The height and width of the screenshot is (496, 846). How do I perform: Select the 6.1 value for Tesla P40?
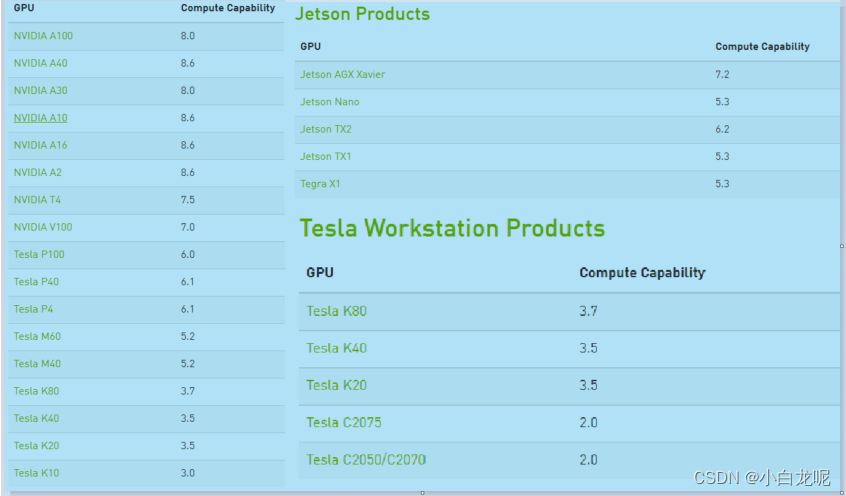coord(188,282)
